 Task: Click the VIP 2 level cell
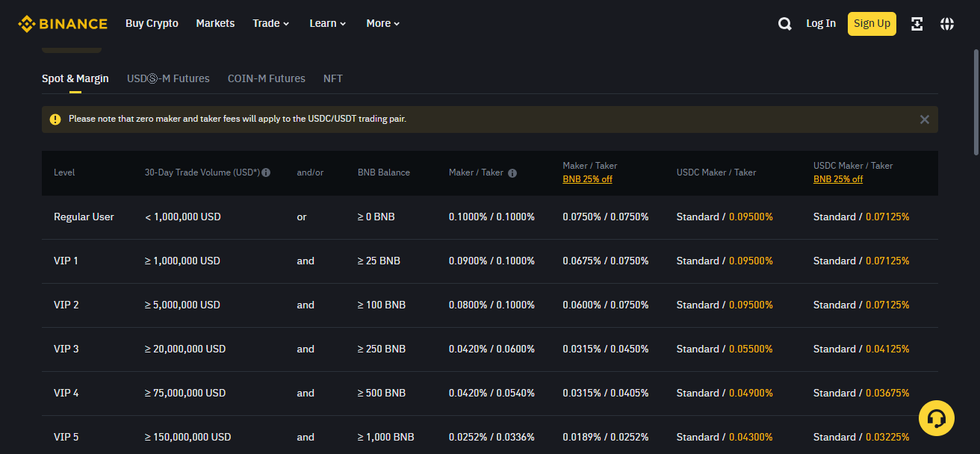click(x=66, y=305)
